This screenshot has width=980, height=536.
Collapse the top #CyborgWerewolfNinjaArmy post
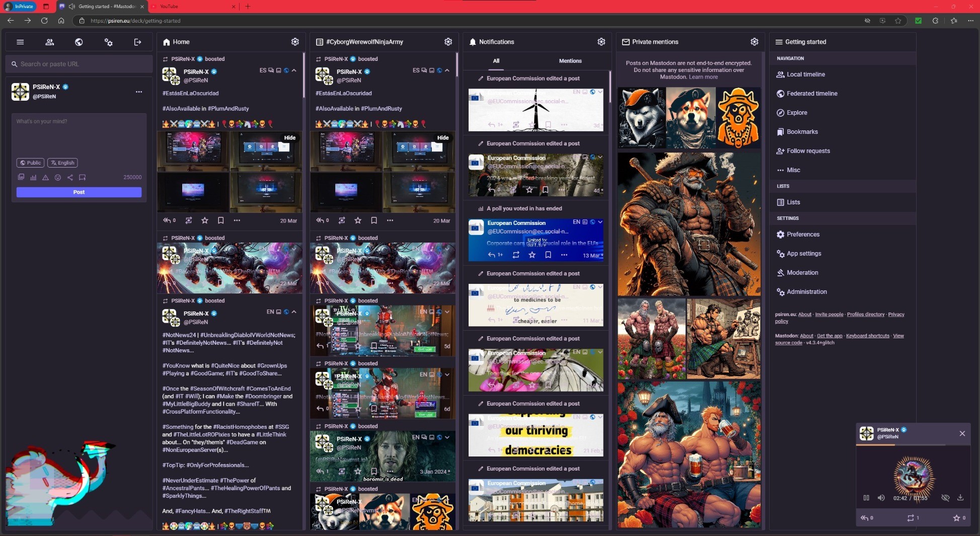[x=447, y=70]
